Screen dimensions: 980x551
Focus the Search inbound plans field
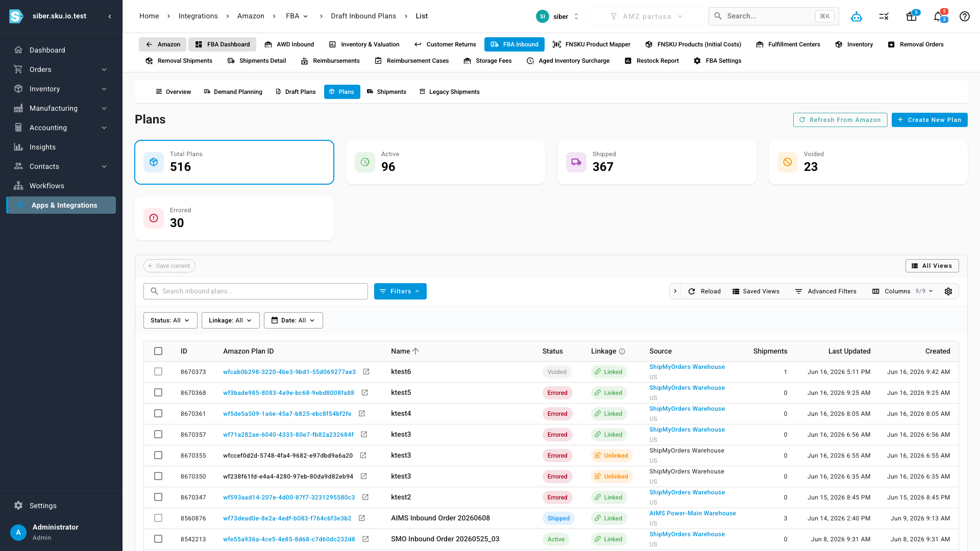point(256,291)
